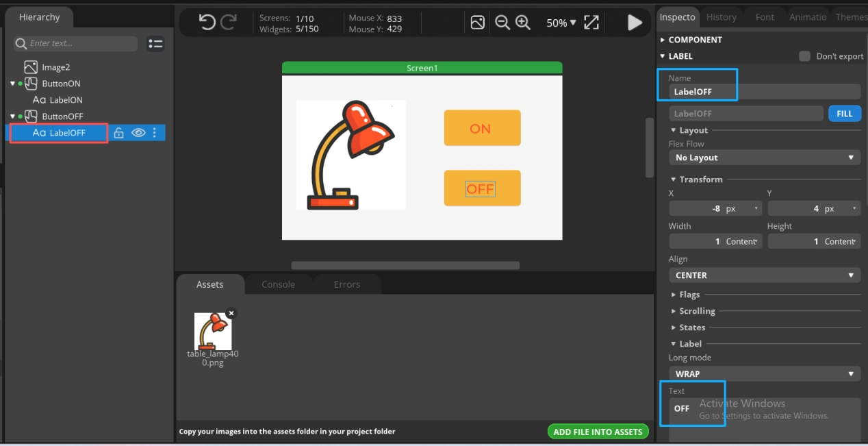Click the undo arrow icon
This screenshot has height=446, width=868.
click(207, 23)
